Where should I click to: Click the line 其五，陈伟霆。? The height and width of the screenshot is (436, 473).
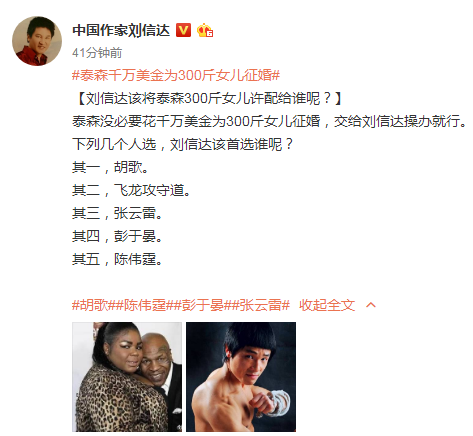click(x=117, y=259)
